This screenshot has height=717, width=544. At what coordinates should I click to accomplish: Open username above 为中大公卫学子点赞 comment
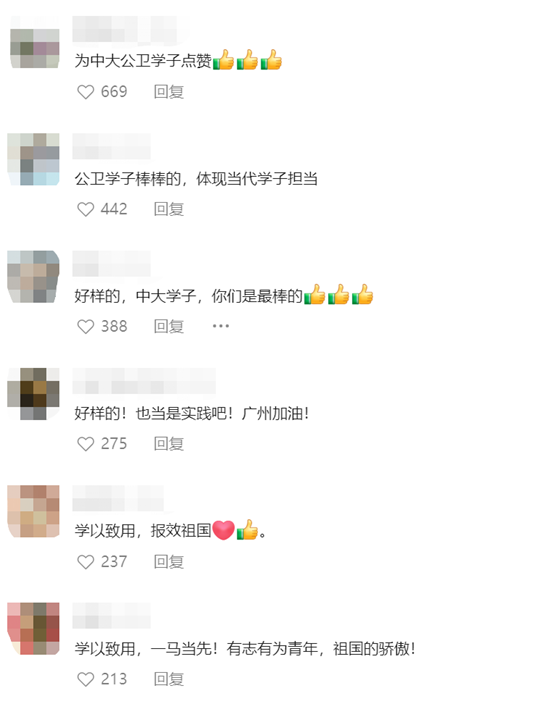(130, 30)
